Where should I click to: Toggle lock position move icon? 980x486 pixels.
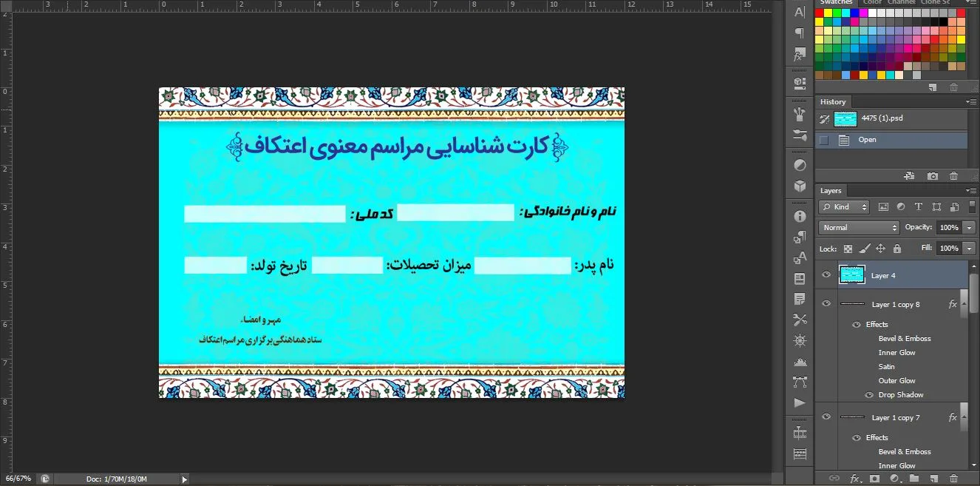(881, 249)
